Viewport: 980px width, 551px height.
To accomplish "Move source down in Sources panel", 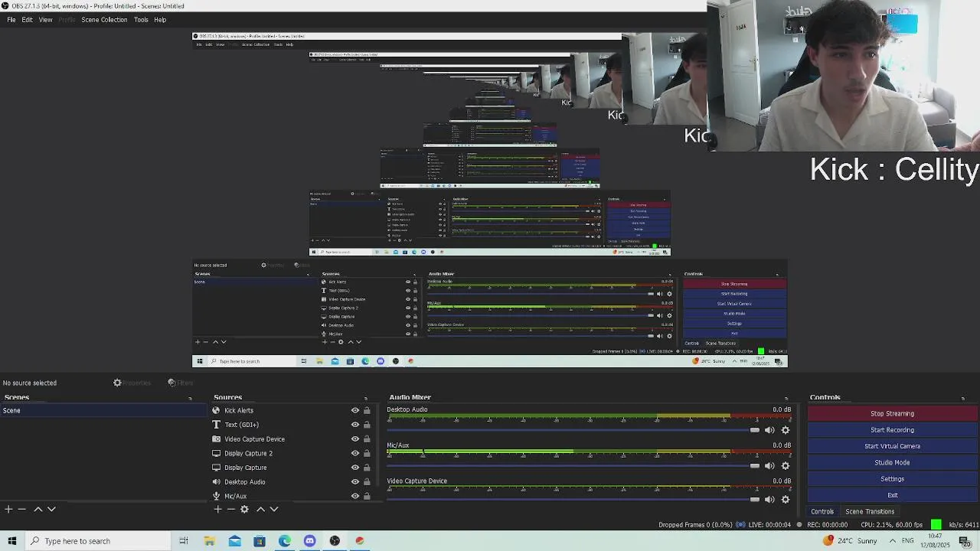I will (x=274, y=509).
